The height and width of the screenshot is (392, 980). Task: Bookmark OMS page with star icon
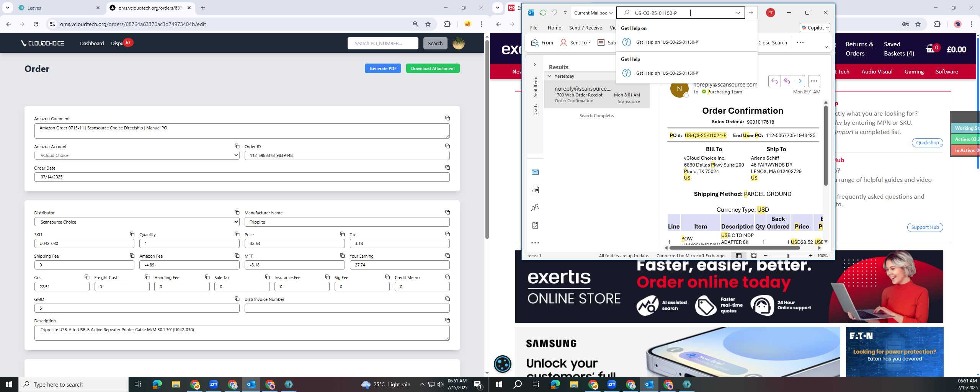pyautogui.click(x=428, y=24)
